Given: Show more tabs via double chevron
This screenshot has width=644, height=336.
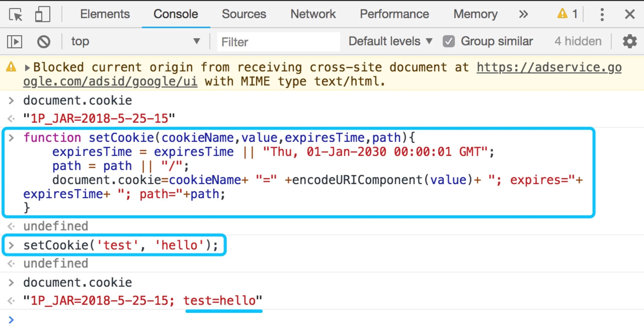Looking at the screenshot, I should 523,14.
